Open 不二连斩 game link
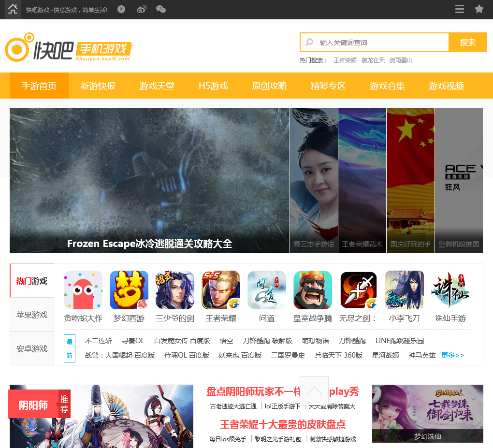 pyautogui.click(x=99, y=341)
